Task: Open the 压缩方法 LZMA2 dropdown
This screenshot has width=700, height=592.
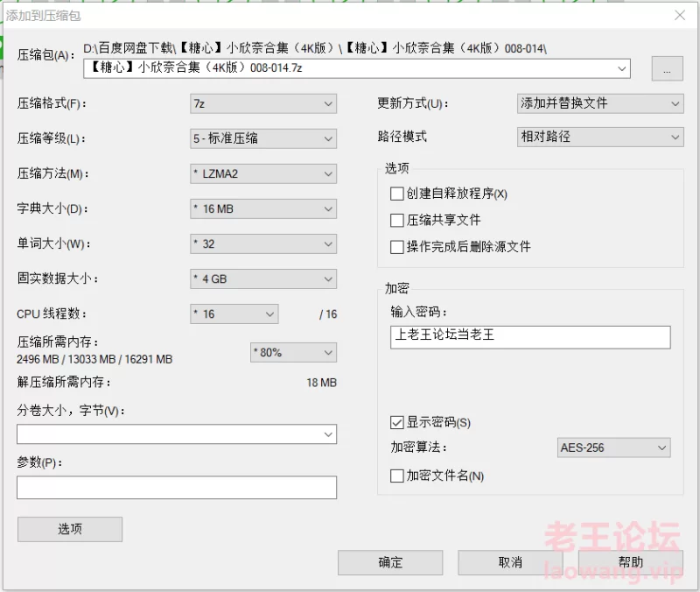Action: (263, 173)
